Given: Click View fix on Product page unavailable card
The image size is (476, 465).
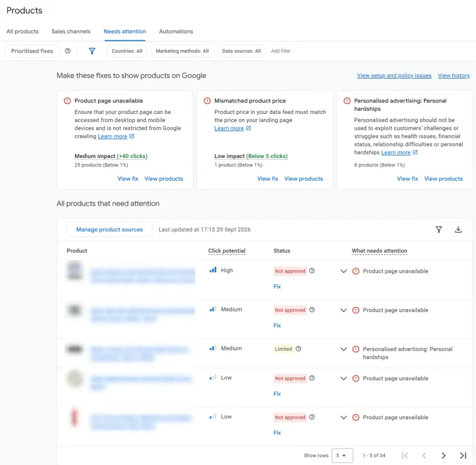Looking at the screenshot, I should coord(128,179).
